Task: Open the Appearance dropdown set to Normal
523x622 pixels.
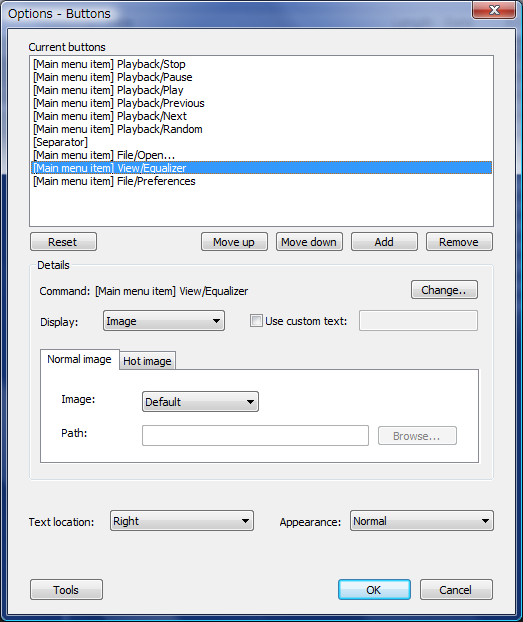Action: (x=422, y=520)
